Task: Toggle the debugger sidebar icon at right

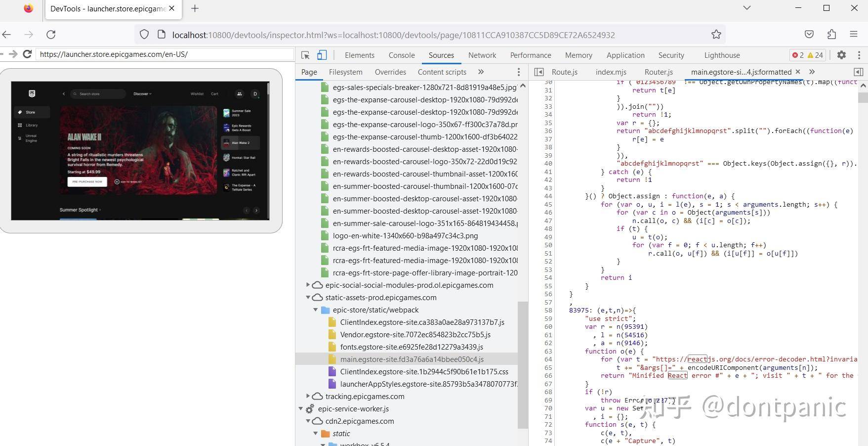Action: (x=859, y=72)
